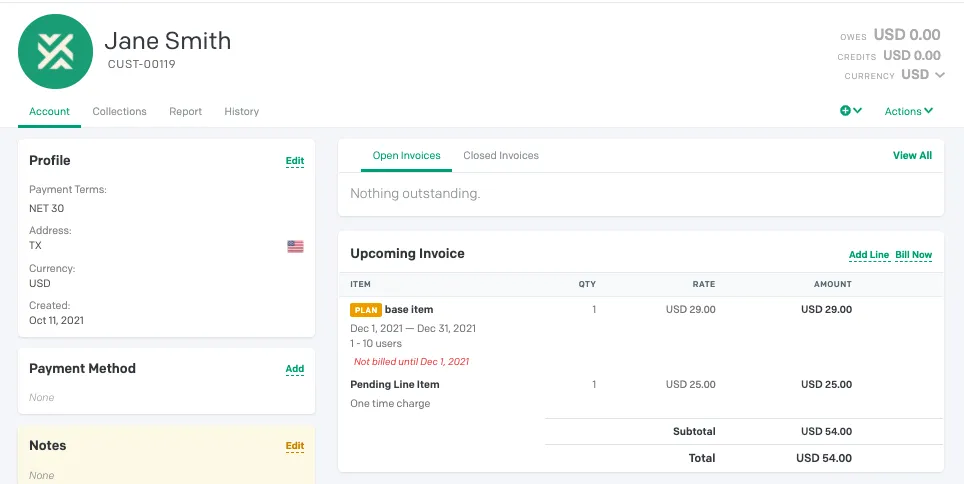Click the green customer avatar logo
The width and height of the screenshot is (964, 484).
[55, 52]
